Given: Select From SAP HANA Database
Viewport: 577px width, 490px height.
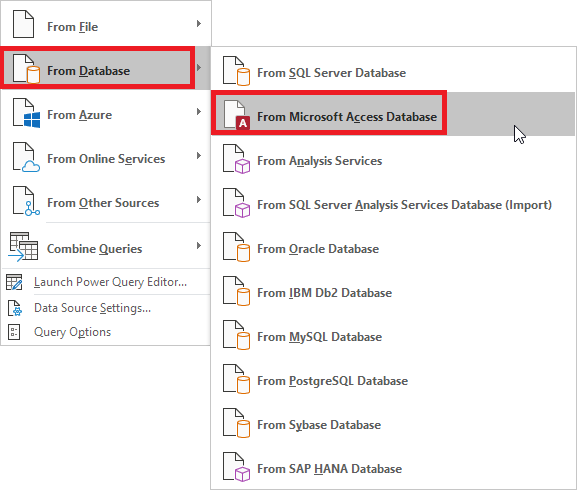Looking at the screenshot, I should 393,466.
